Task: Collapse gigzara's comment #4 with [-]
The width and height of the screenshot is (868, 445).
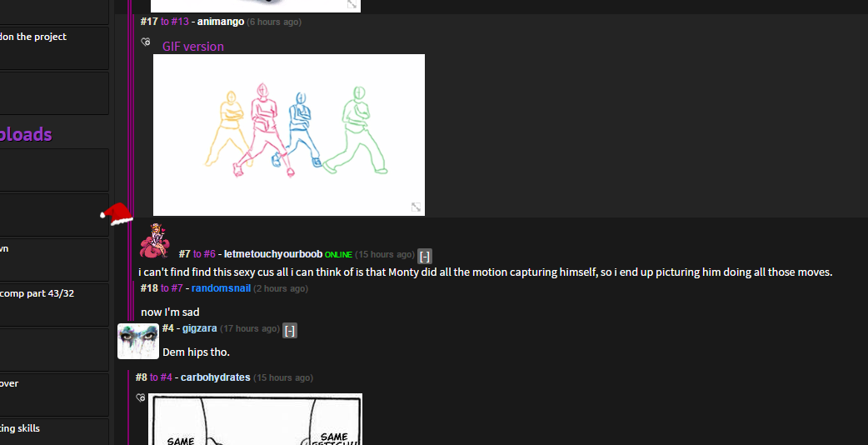Action: [x=290, y=330]
